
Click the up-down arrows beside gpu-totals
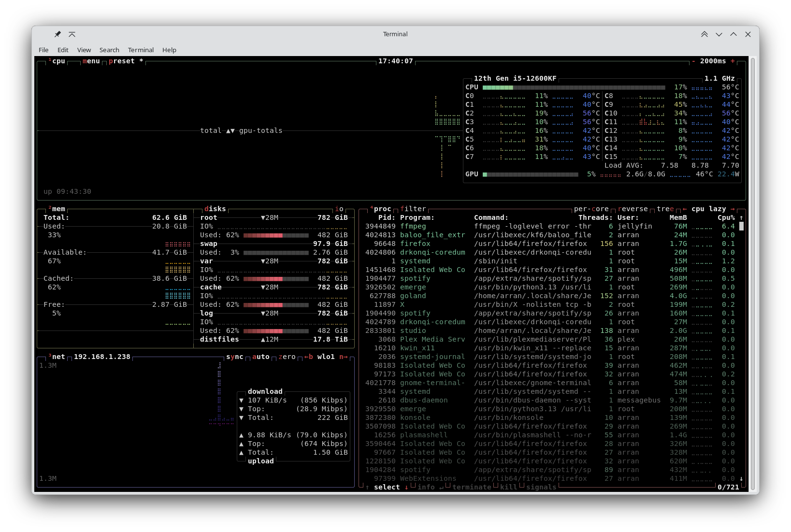coord(230,131)
